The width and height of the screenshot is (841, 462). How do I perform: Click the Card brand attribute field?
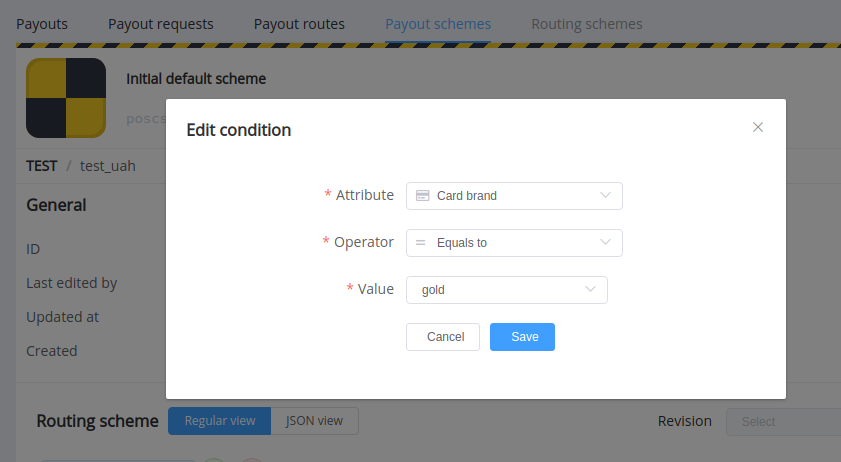[514, 196]
